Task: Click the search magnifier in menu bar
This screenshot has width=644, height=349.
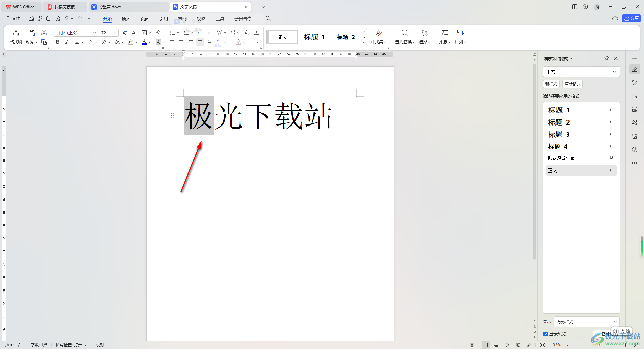Action: coord(268,19)
